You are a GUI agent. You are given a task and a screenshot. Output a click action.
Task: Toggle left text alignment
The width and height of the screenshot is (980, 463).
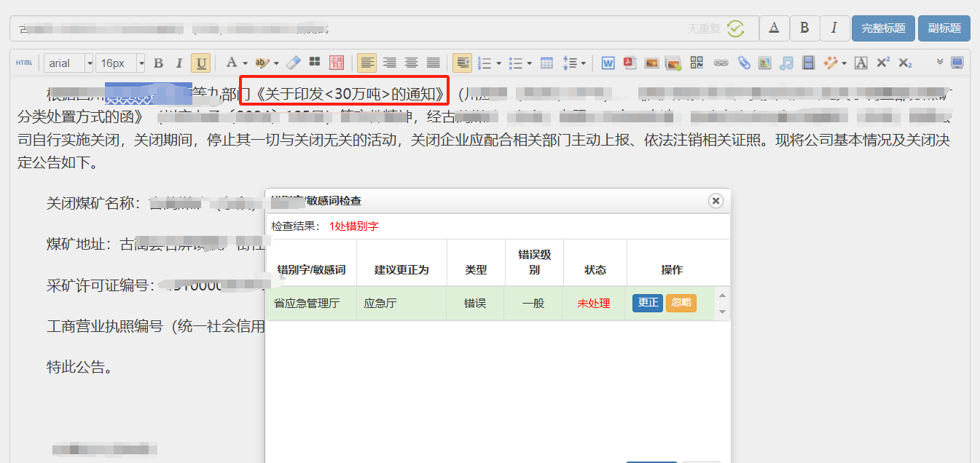(x=367, y=63)
